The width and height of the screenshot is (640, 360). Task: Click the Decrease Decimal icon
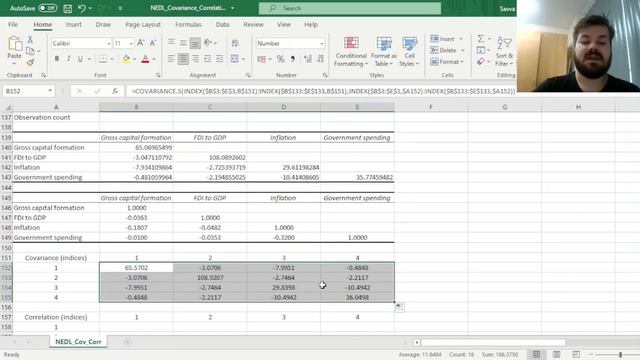point(320,59)
